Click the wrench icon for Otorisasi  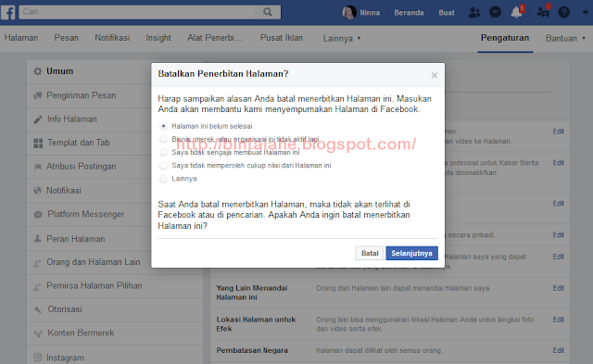[x=38, y=309]
